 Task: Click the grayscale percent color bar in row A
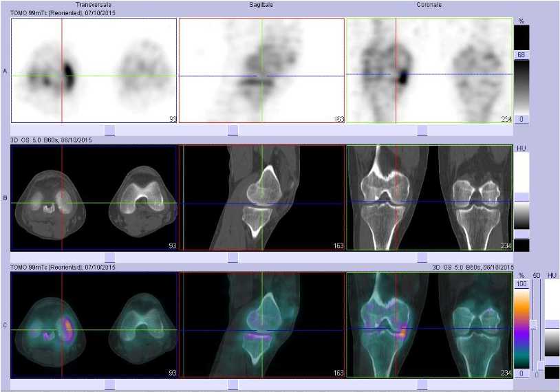[x=521, y=87]
